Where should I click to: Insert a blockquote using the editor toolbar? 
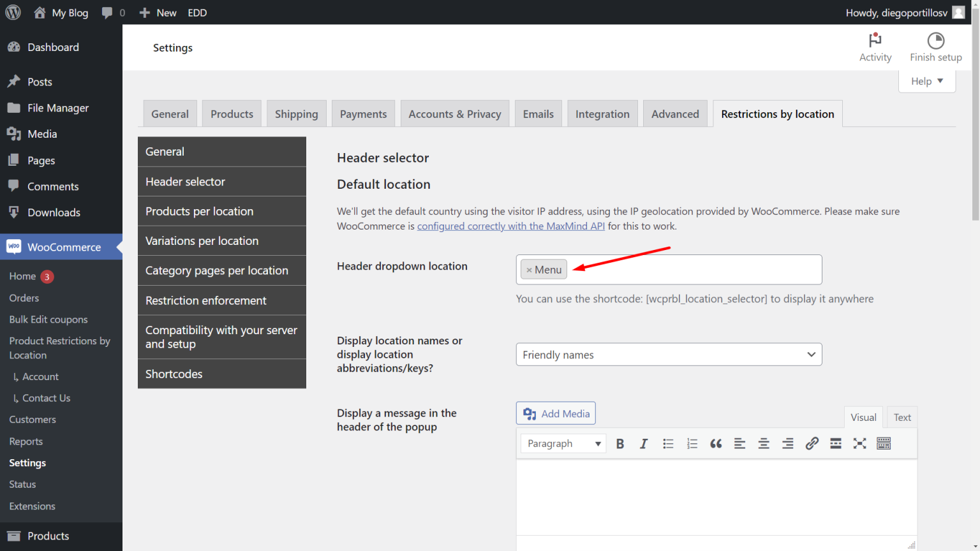pyautogui.click(x=715, y=443)
